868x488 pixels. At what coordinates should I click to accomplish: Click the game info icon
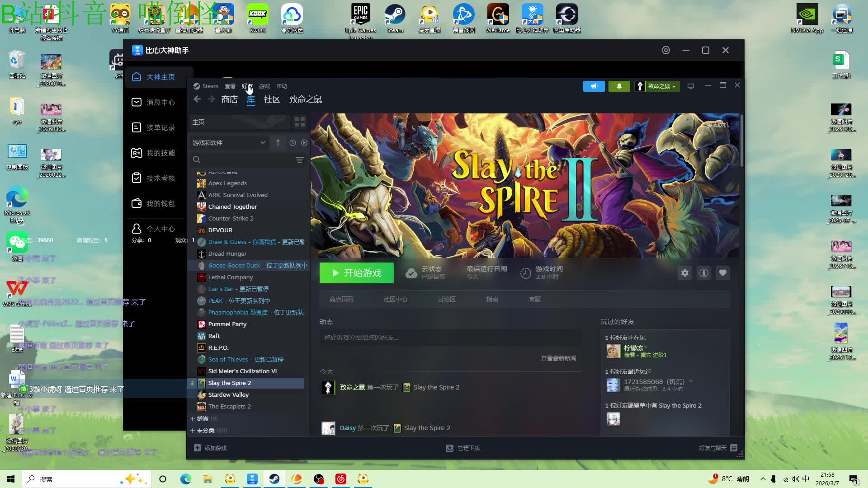click(704, 273)
